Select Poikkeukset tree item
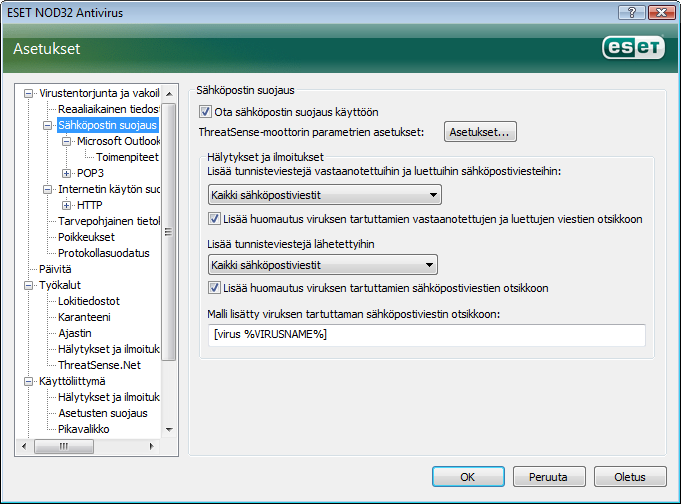681x504 pixels. tap(86, 237)
